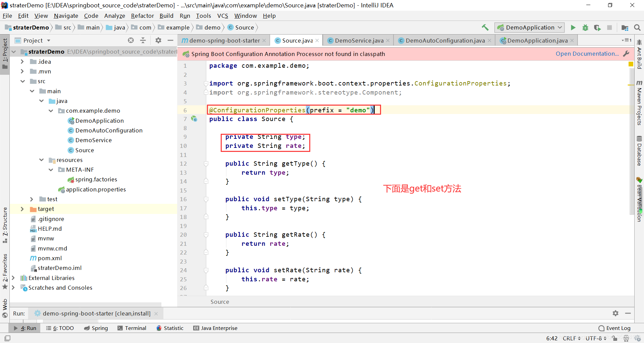Run with Coverage icon in toolbar
644x343 pixels.
(x=597, y=27)
